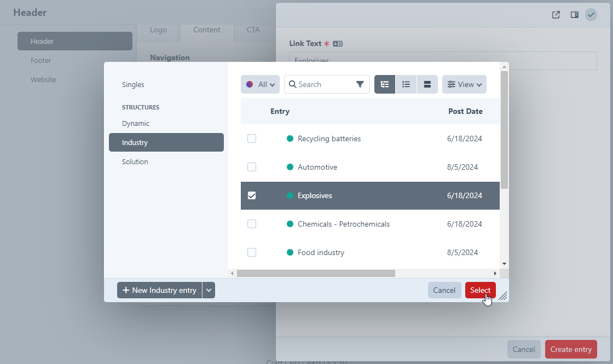The height and width of the screenshot is (364, 613).
Task: Click the translatable icon beside Link Text
Action: tap(338, 44)
